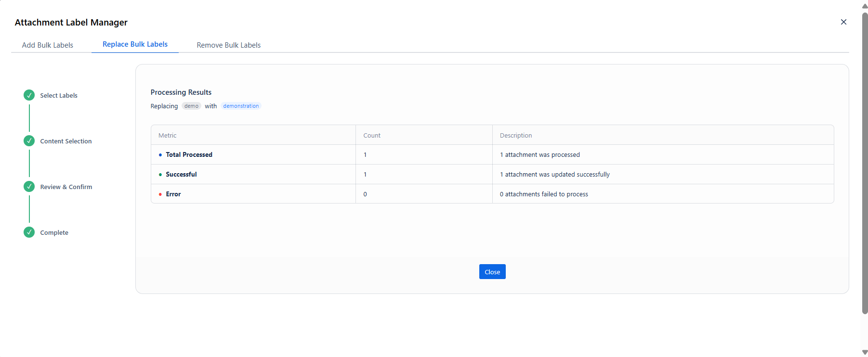Close the Attachment Label Manager dialog with X
The height and width of the screenshot is (357, 868).
(843, 22)
